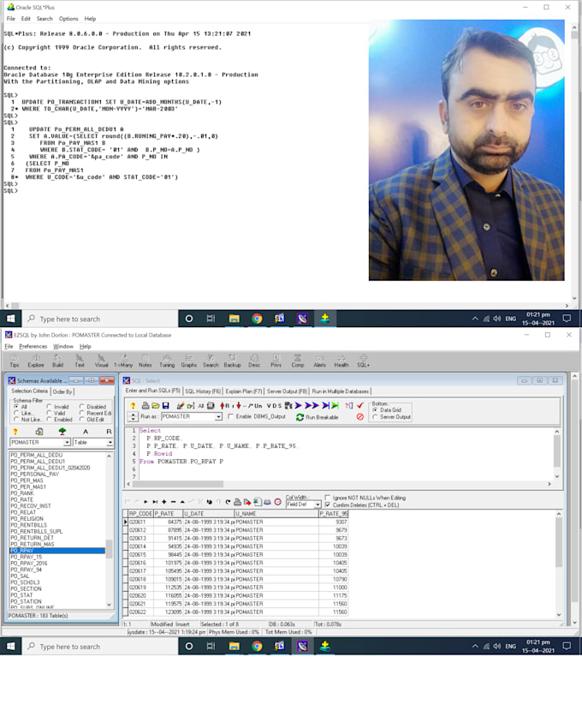
Task: Toggle Ignore NOT NULLs When Editing checkbox
Action: point(328,498)
